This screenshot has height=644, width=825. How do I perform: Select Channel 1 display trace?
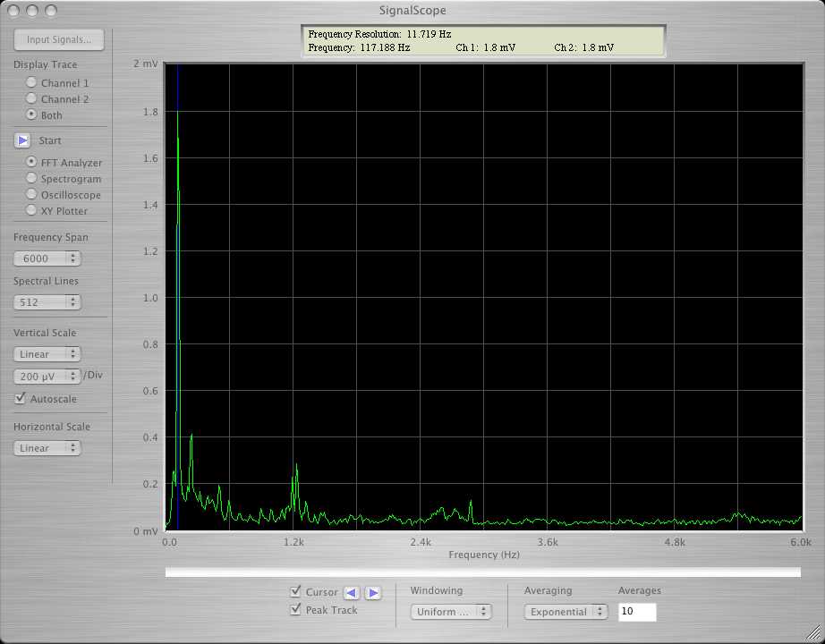[32, 83]
